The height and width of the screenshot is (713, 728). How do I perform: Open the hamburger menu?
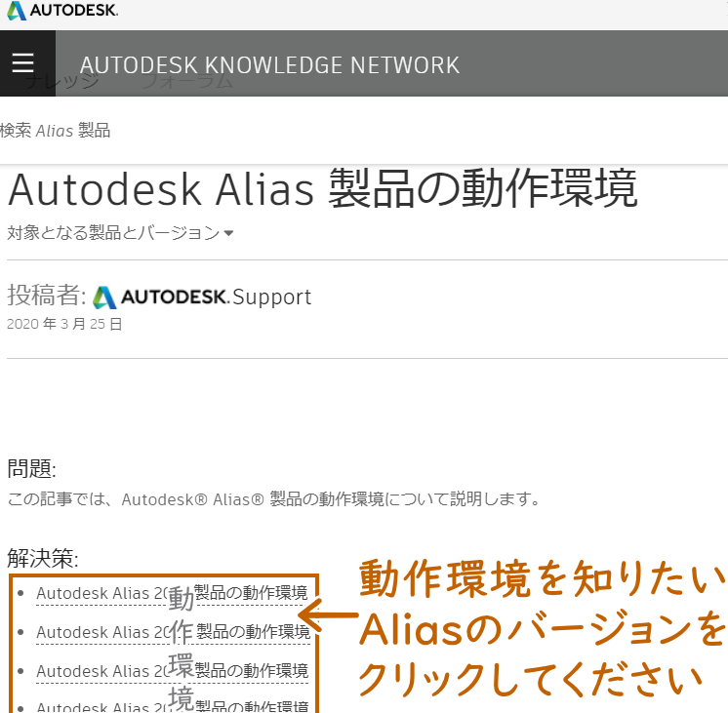(22, 63)
